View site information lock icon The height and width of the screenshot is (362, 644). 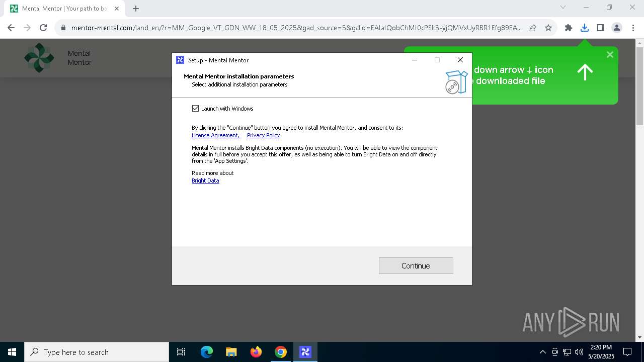tap(63, 28)
